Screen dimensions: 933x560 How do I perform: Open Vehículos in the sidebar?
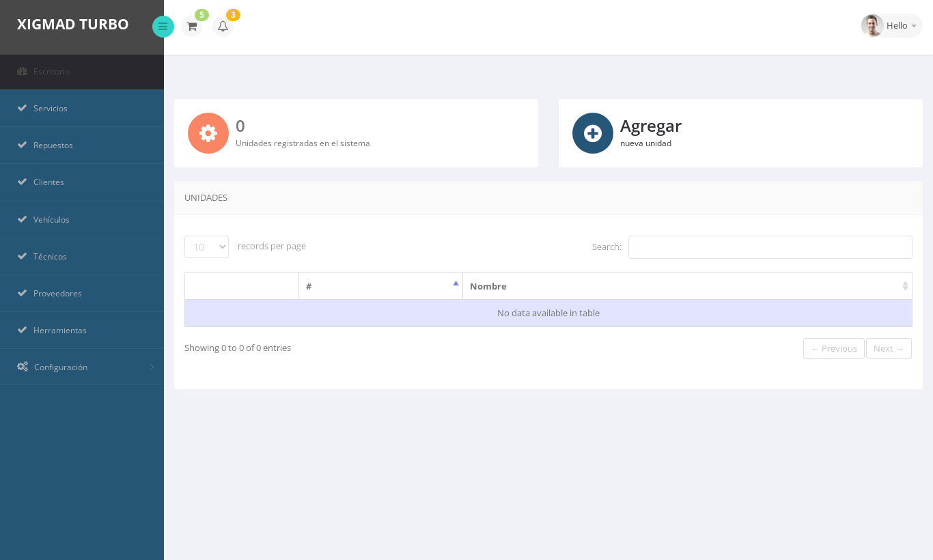82,220
